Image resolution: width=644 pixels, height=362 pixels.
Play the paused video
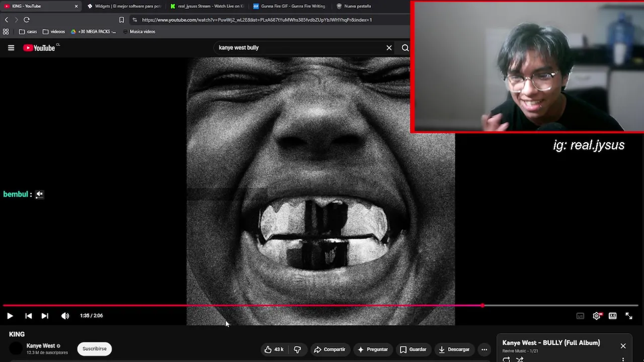pyautogui.click(x=10, y=316)
